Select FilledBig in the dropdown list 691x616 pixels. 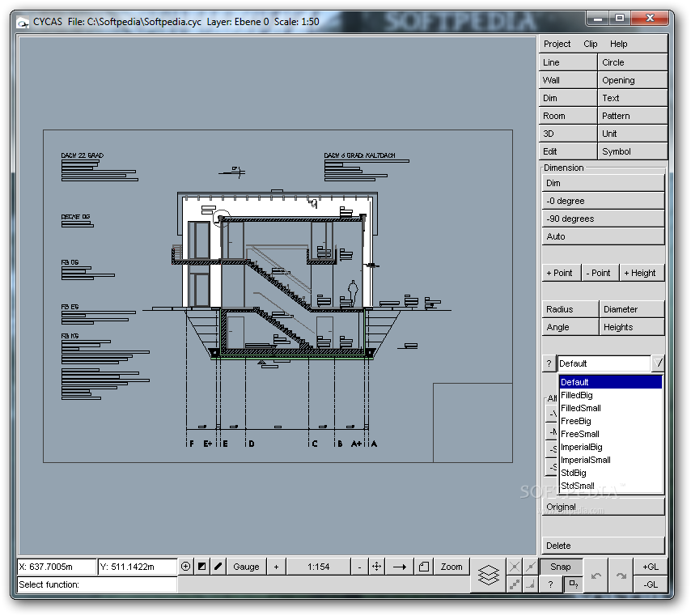610,395
